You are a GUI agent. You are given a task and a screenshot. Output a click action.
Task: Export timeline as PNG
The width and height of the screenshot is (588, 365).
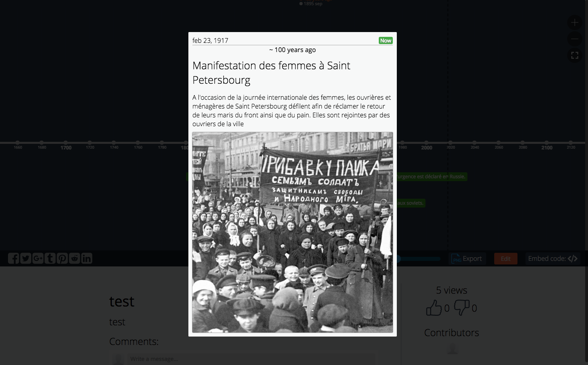point(467,258)
